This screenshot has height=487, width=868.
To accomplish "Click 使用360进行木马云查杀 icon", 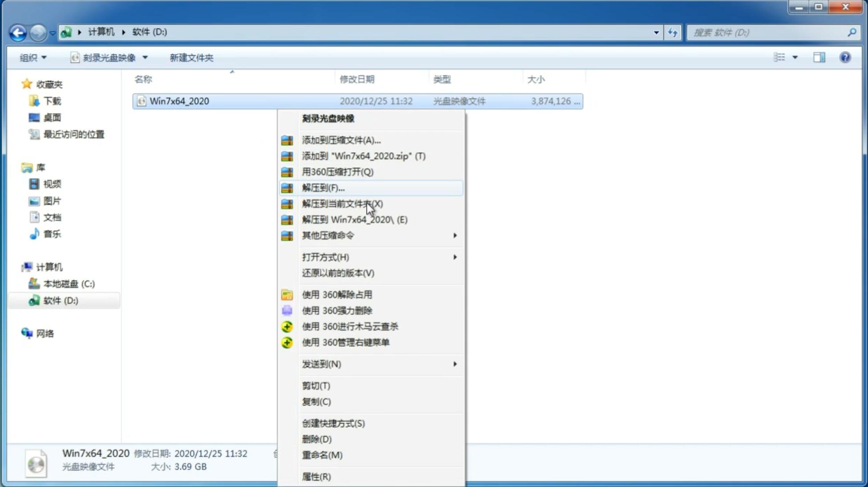I will tap(287, 326).
